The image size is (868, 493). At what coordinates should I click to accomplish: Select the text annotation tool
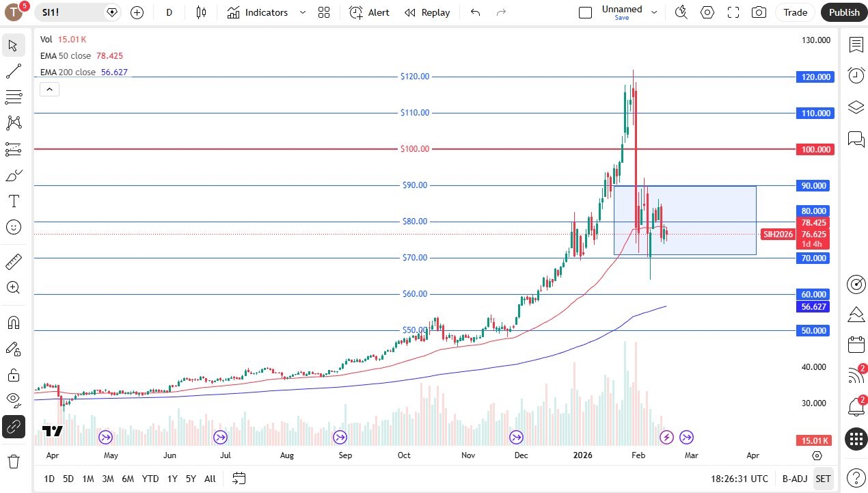click(x=13, y=201)
